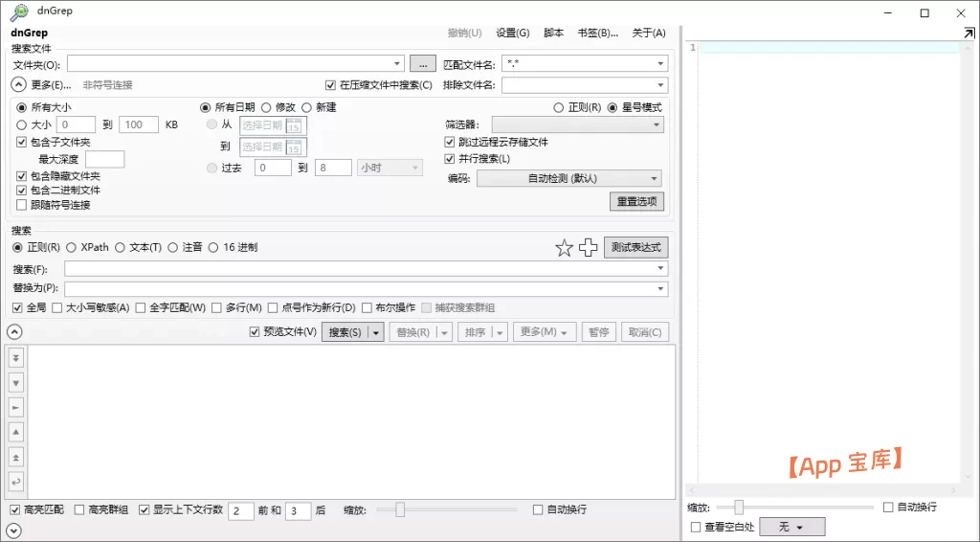This screenshot has height=542, width=980.
Task: Open the 设置(G) menu
Action: click(513, 34)
